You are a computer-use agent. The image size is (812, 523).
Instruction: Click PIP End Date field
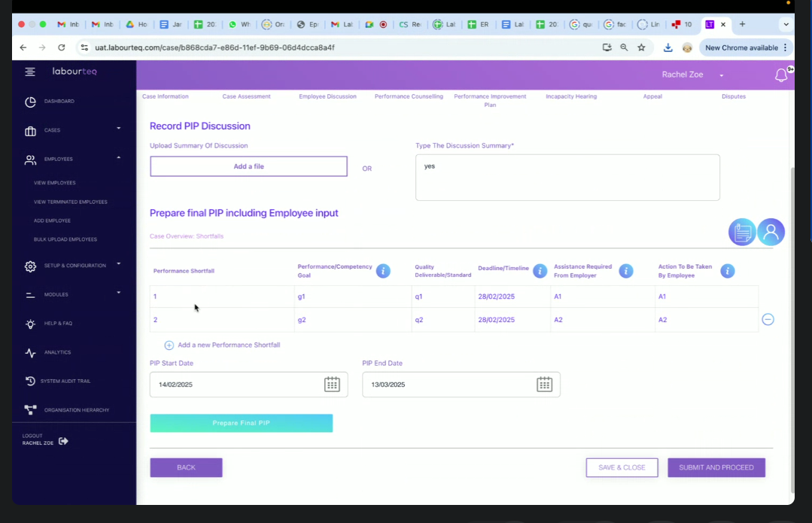pos(461,385)
